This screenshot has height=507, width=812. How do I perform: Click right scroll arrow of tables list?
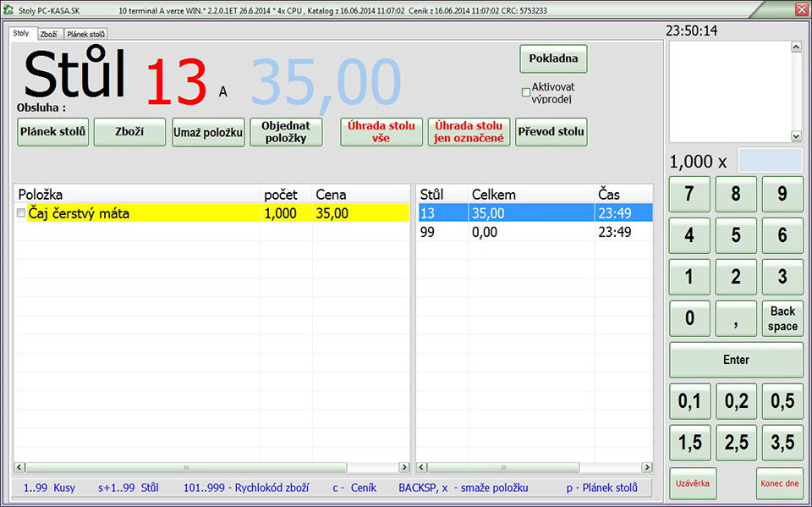(647, 467)
